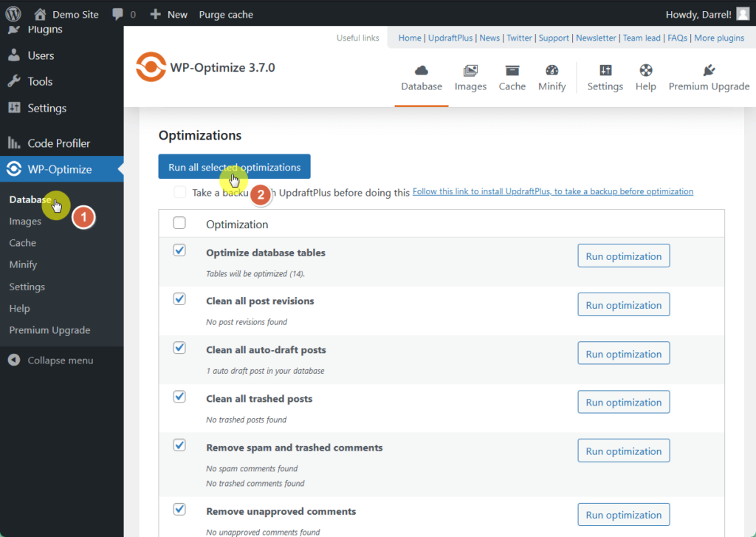Viewport: 756px width, 537px height.
Task: Open Minify in the WP-Optimize submenu
Action: point(23,264)
